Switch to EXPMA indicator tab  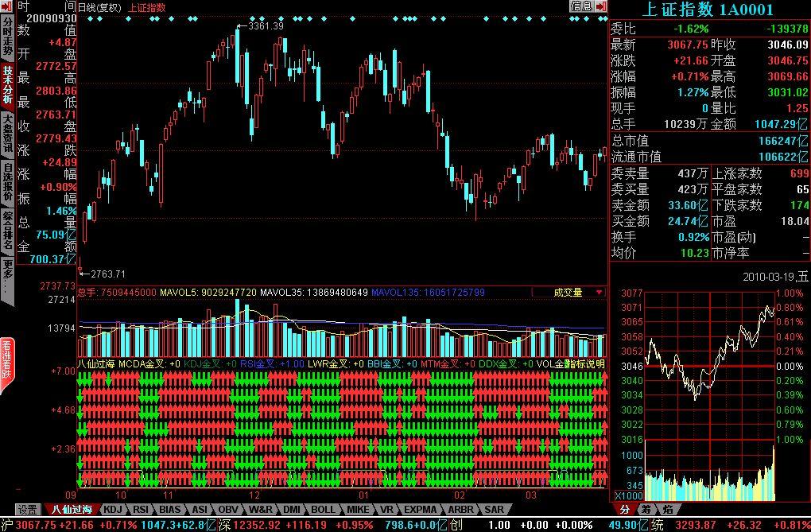pyautogui.click(x=419, y=509)
